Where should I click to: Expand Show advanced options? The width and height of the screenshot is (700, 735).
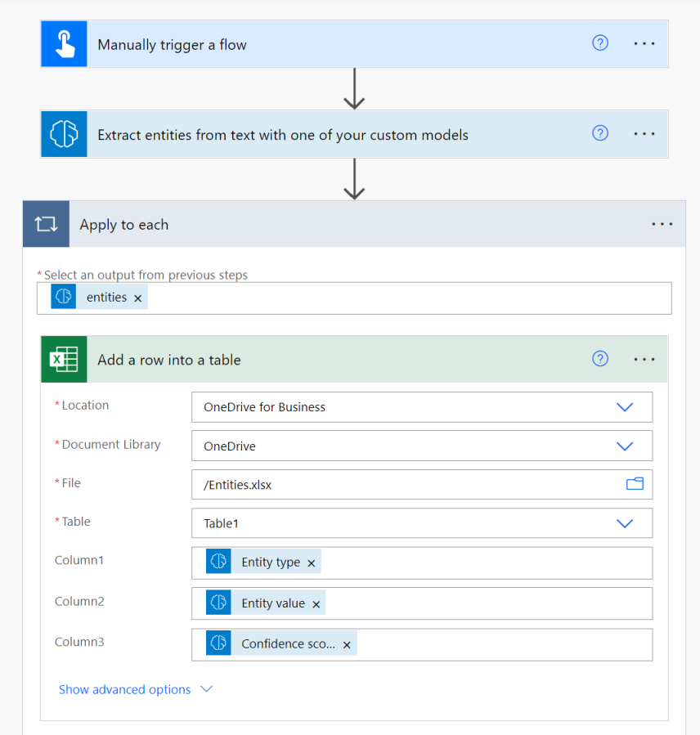[124, 689]
